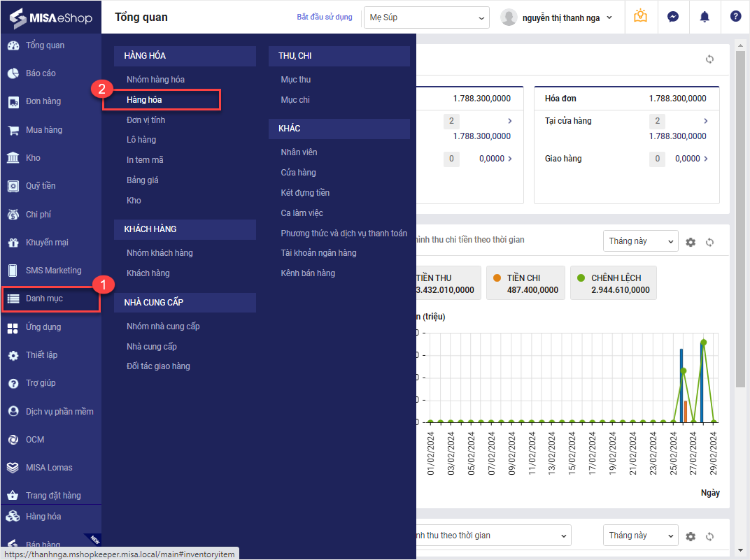The image size is (750, 560).
Task: Click the lightbulb ideas icon in header
Action: pyautogui.click(x=640, y=17)
